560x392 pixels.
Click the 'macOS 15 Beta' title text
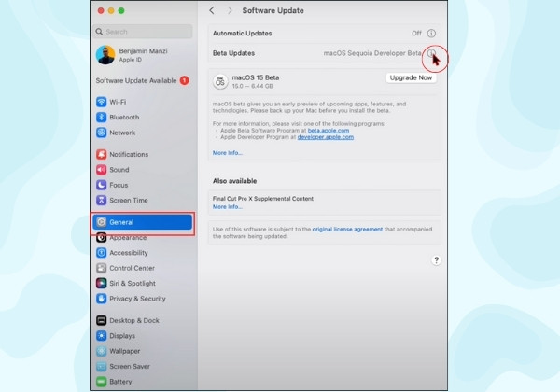click(x=256, y=77)
